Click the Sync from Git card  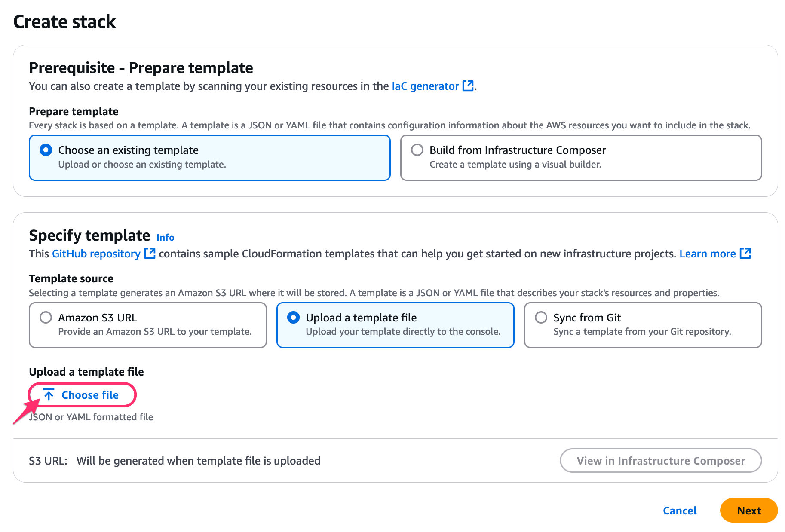pyautogui.click(x=642, y=325)
